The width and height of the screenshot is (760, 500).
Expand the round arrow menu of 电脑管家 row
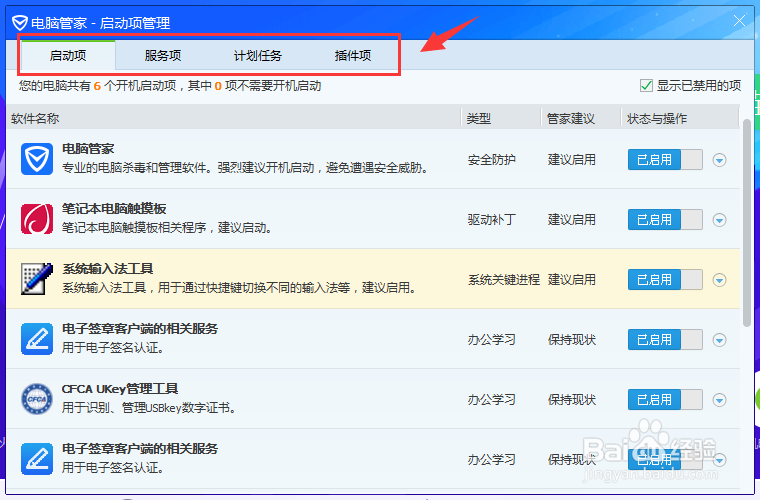(x=719, y=160)
